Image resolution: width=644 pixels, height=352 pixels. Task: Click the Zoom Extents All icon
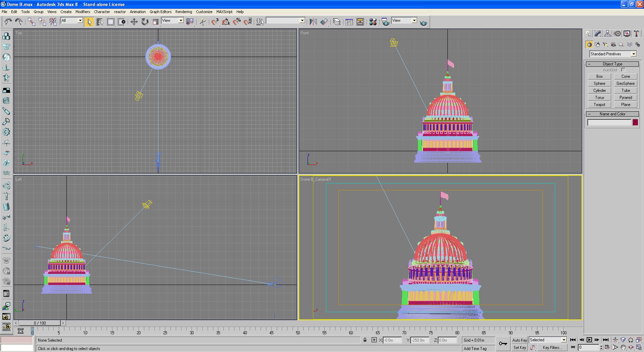pos(639,340)
